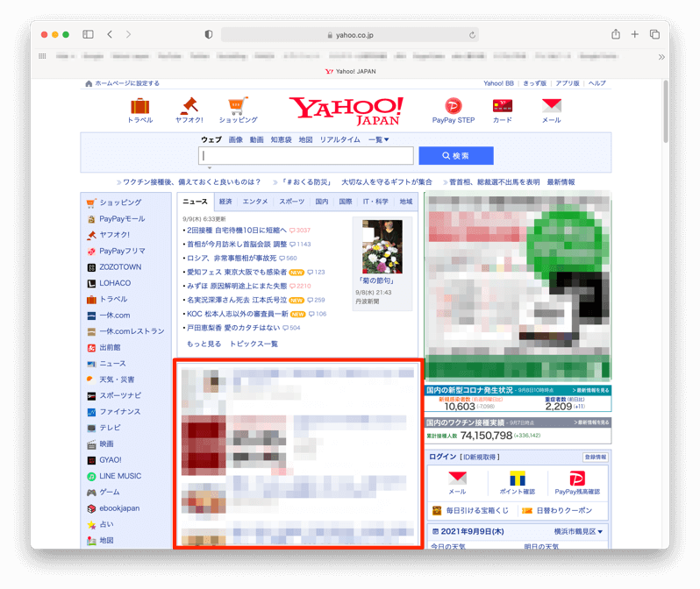Open the bookmarks grid icon
Viewport: 700px width, 589px height.
pos(42,56)
